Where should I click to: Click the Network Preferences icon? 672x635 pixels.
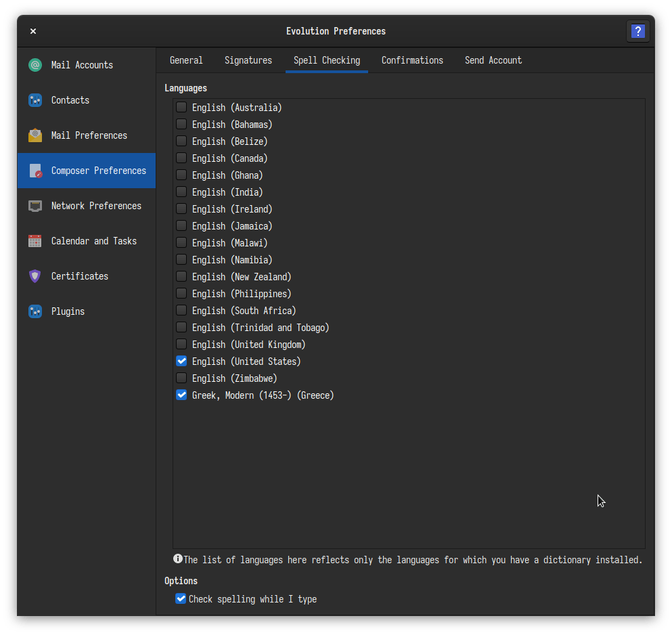tap(35, 206)
